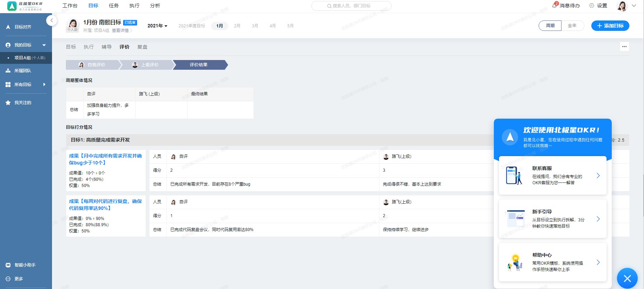Toggle the 全年 view button
The width and height of the screenshot is (644, 289).
(x=572, y=26)
